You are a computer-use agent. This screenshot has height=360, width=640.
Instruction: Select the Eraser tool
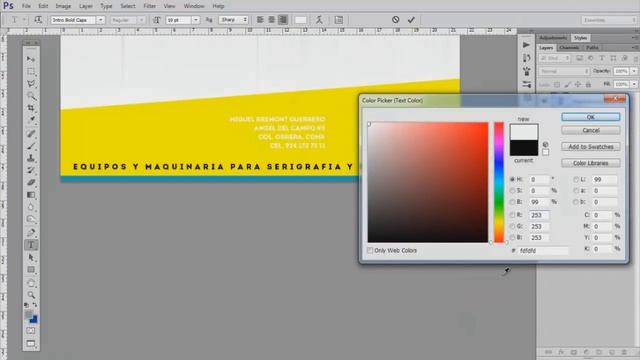coord(31,182)
